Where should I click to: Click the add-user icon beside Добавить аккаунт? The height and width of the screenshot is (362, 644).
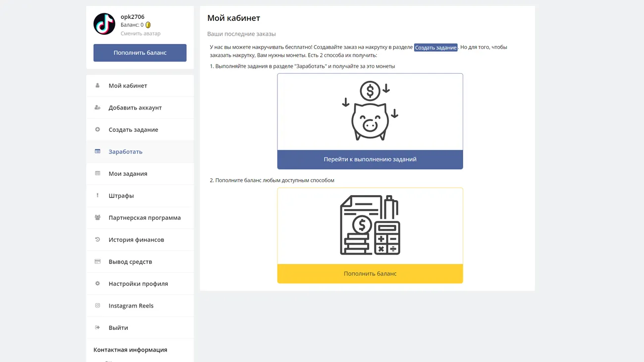(x=98, y=107)
